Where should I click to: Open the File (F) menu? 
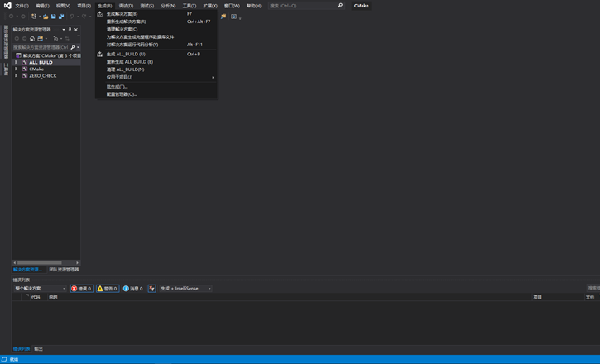point(22,6)
